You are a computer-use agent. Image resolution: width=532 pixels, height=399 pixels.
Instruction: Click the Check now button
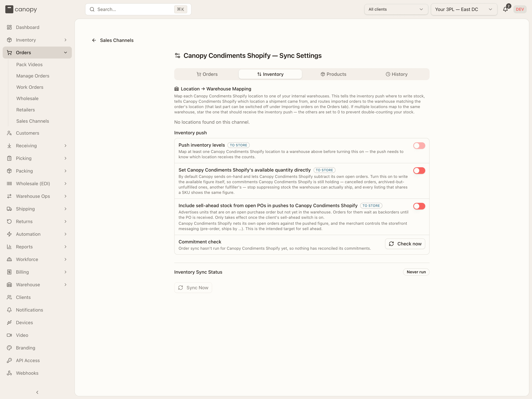[405, 244]
